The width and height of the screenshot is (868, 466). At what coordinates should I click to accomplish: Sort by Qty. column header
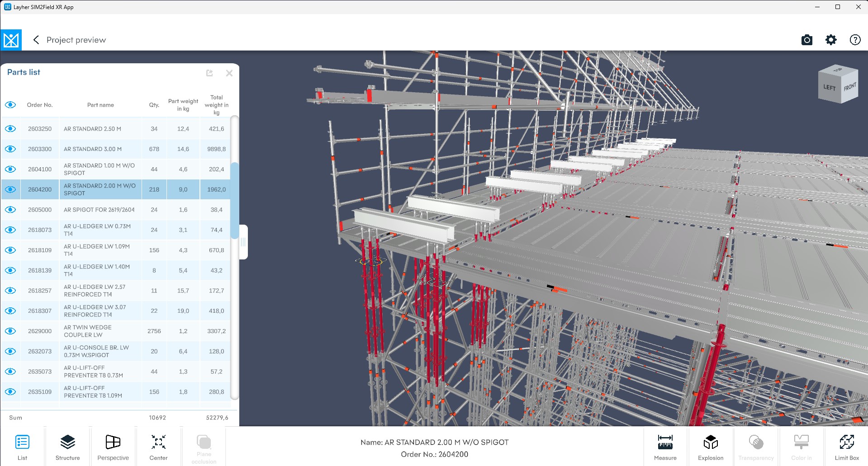click(154, 105)
